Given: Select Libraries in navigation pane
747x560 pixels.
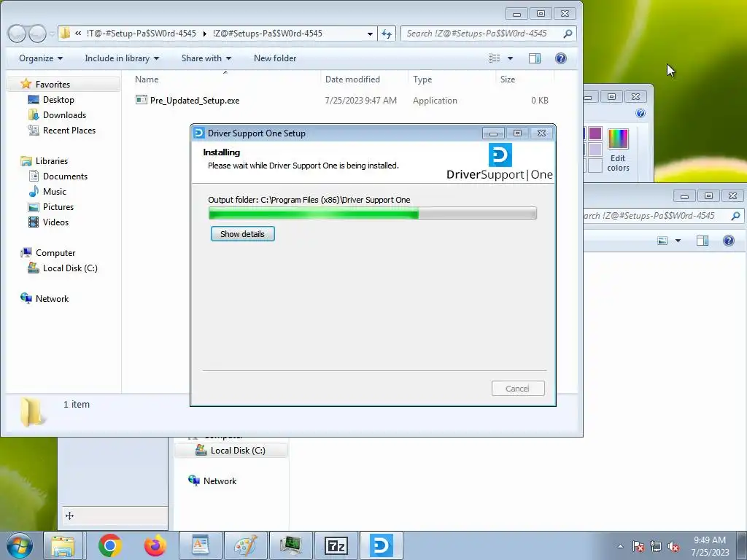Looking at the screenshot, I should (52, 161).
